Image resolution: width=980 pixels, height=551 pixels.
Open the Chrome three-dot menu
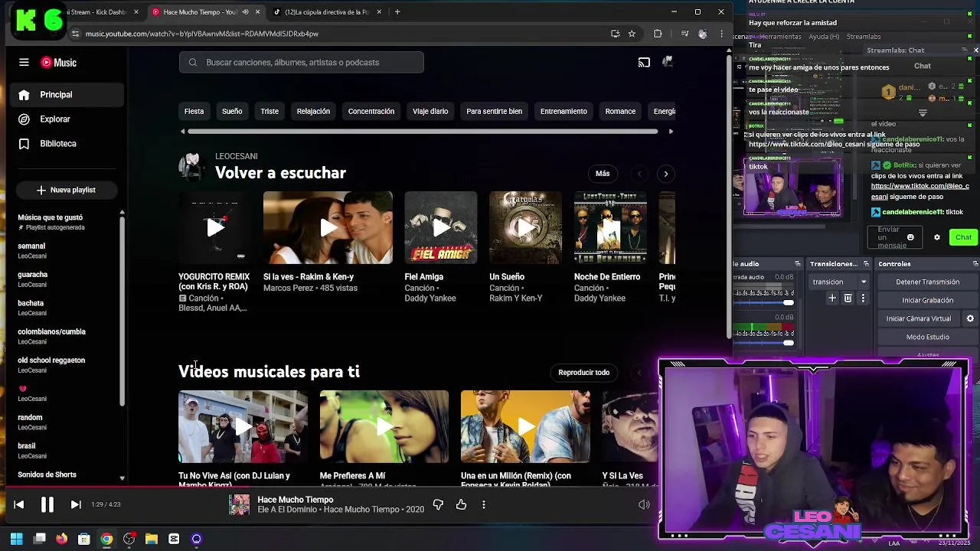click(721, 34)
